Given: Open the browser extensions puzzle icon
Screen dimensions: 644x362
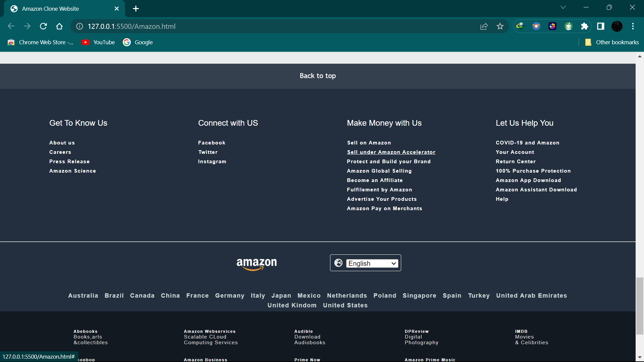Looking at the screenshot, I should (x=585, y=26).
